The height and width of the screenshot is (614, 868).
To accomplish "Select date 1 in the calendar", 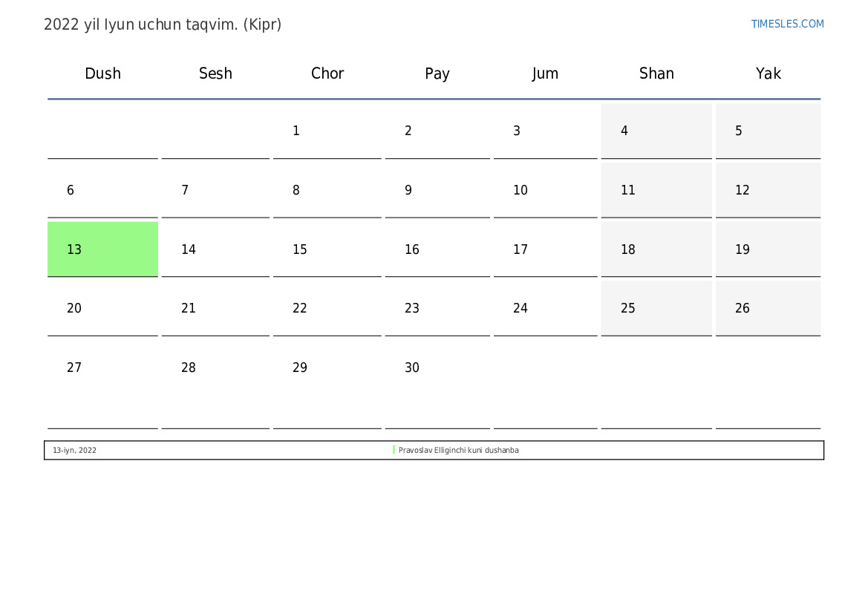I will click(327, 131).
